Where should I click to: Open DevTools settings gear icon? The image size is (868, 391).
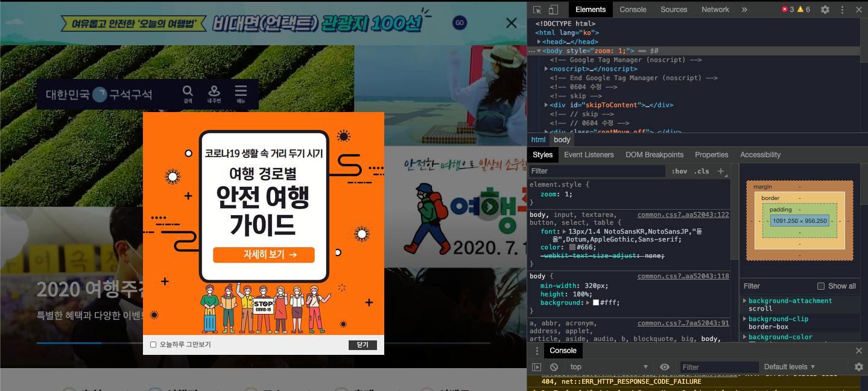click(825, 10)
